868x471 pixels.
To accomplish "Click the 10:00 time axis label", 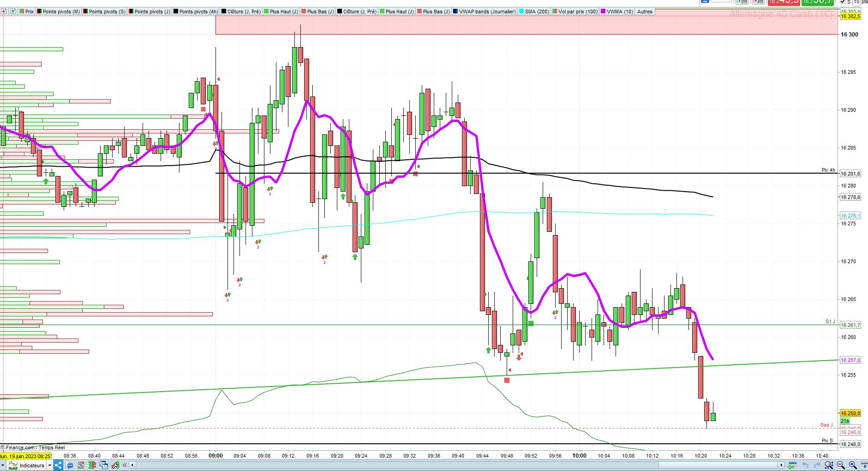I will (x=580, y=456).
